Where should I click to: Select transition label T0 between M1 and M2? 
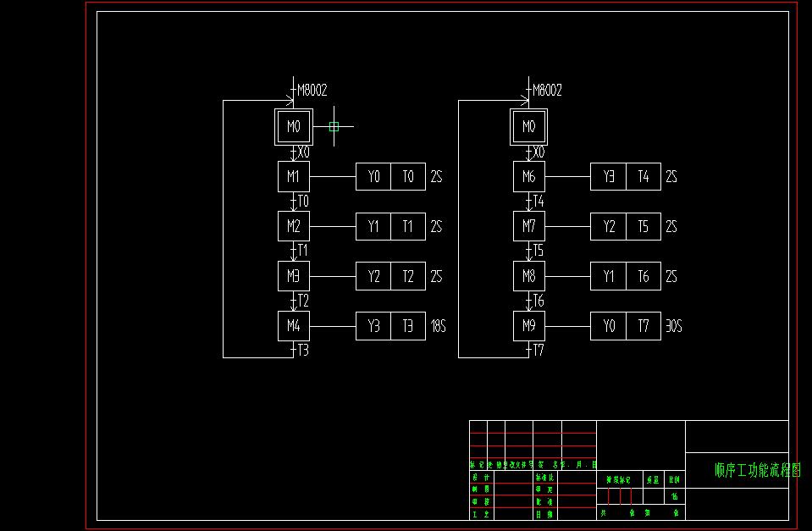[303, 201]
